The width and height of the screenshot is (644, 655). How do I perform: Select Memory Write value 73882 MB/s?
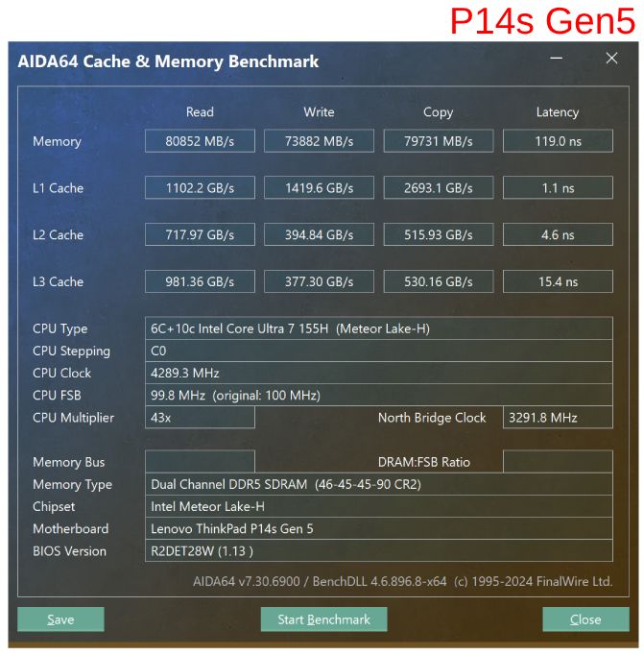(x=319, y=141)
